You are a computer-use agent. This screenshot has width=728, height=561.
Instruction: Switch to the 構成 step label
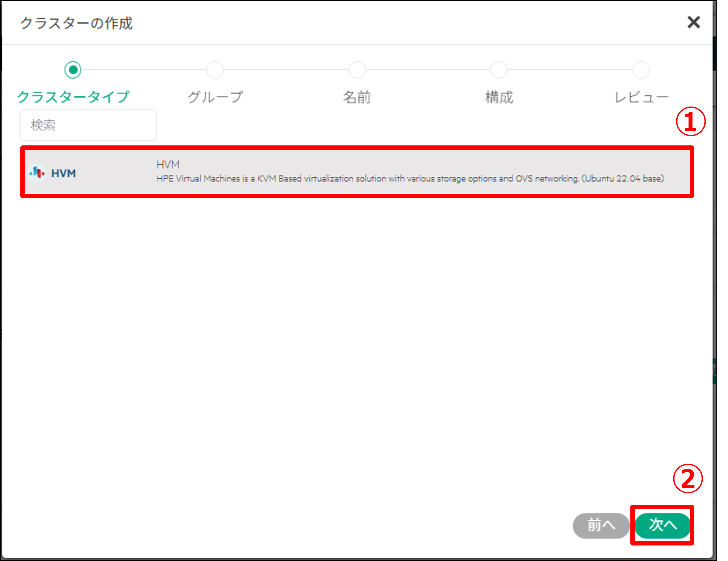(499, 97)
